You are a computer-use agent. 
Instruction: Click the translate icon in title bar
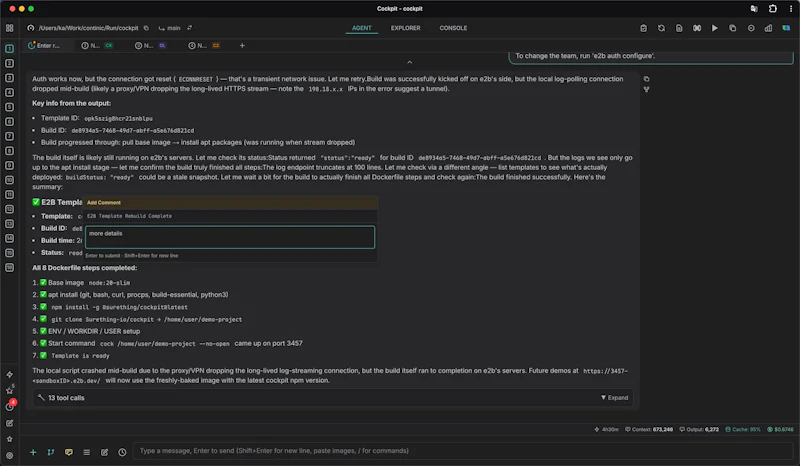pyautogui.click(x=754, y=9)
